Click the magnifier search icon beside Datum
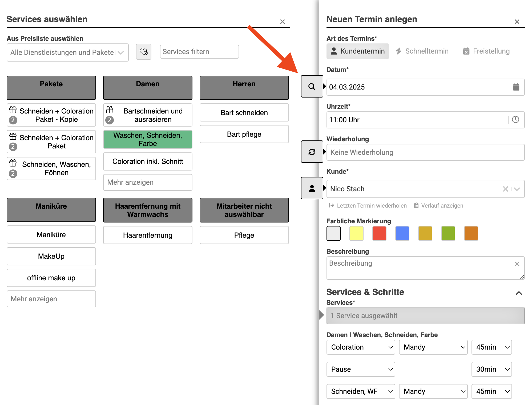This screenshot has height=405, width=532. (312, 87)
